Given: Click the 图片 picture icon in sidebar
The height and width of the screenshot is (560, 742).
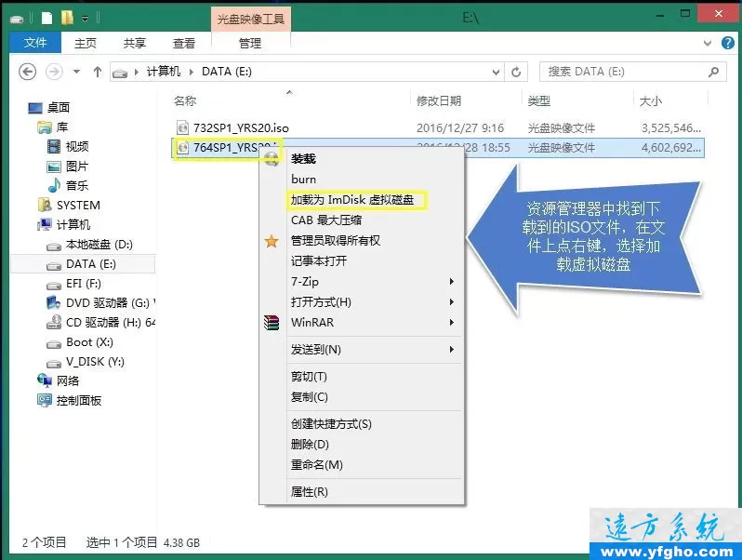Looking at the screenshot, I should 54,167.
